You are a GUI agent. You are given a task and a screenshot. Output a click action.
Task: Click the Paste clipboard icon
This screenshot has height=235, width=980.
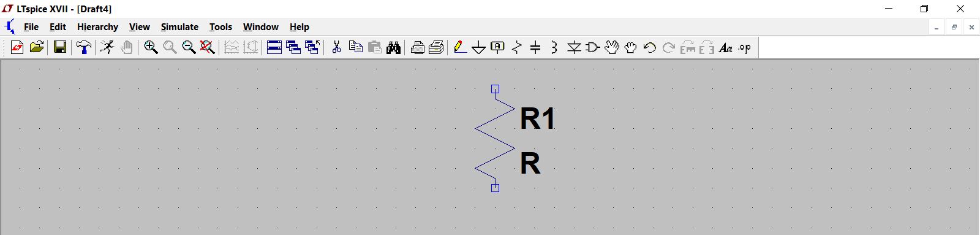[374, 47]
